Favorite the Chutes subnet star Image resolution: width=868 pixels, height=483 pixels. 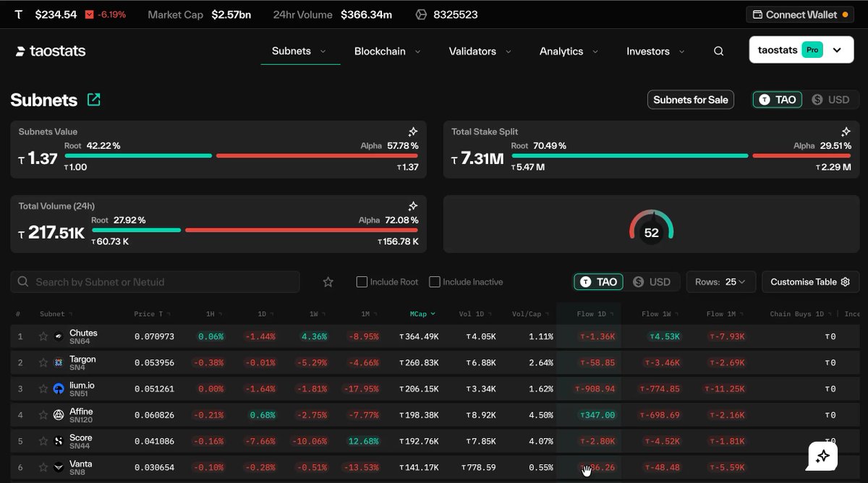[x=43, y=337]
